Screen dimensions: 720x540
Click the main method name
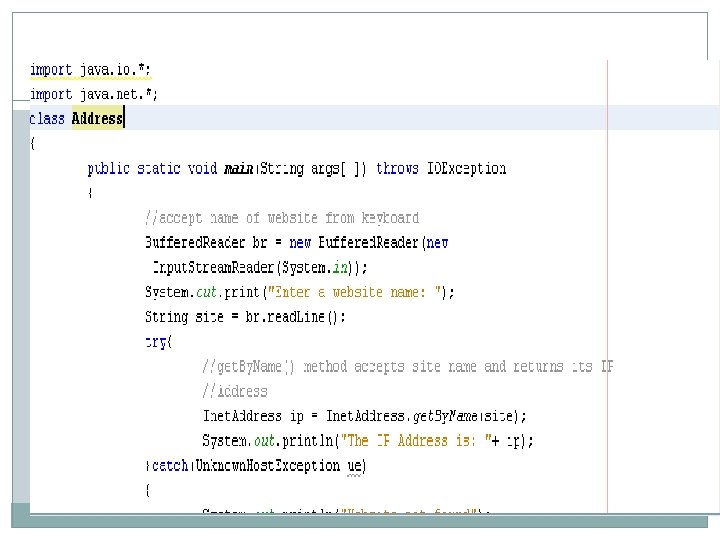point(239,169)
